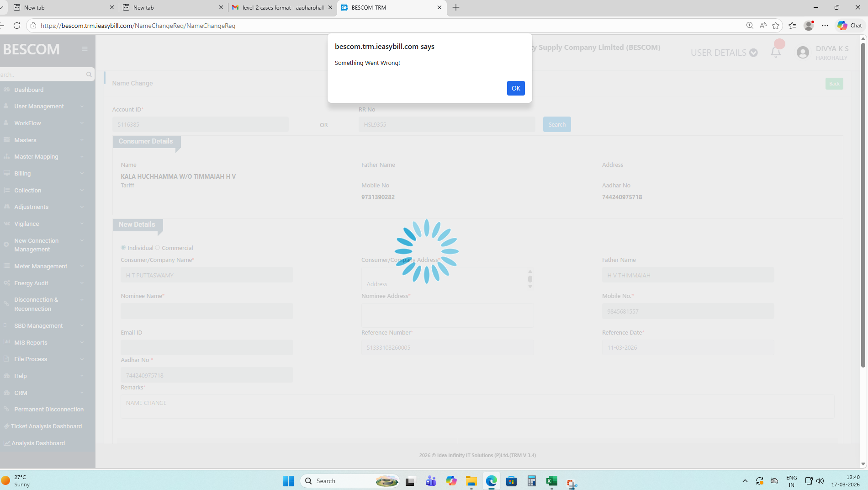
Task: Open MIS Reports in sidebar
Action: pos(43,342)
